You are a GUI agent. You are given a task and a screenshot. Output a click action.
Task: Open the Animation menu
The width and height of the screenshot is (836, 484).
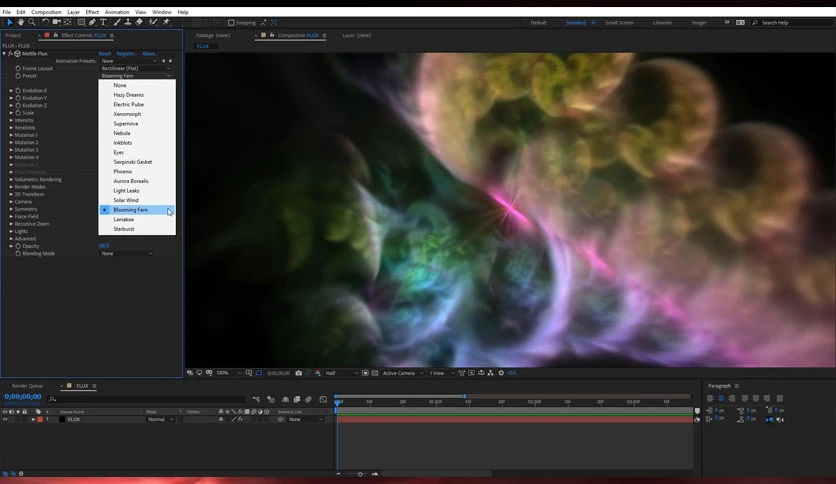117,12
